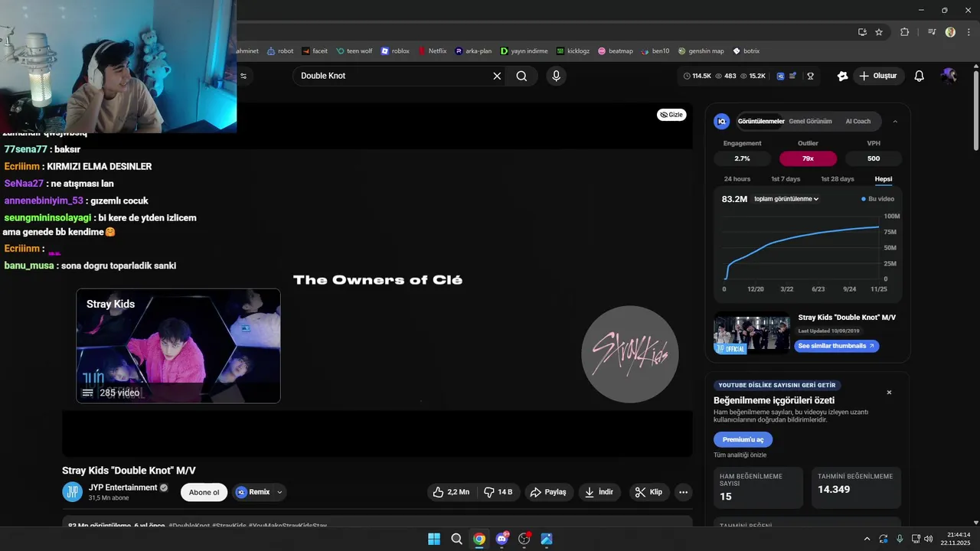Open the search filter sliders icon
The height and width of the screenshot is (551, 980).
click(243, 76)
